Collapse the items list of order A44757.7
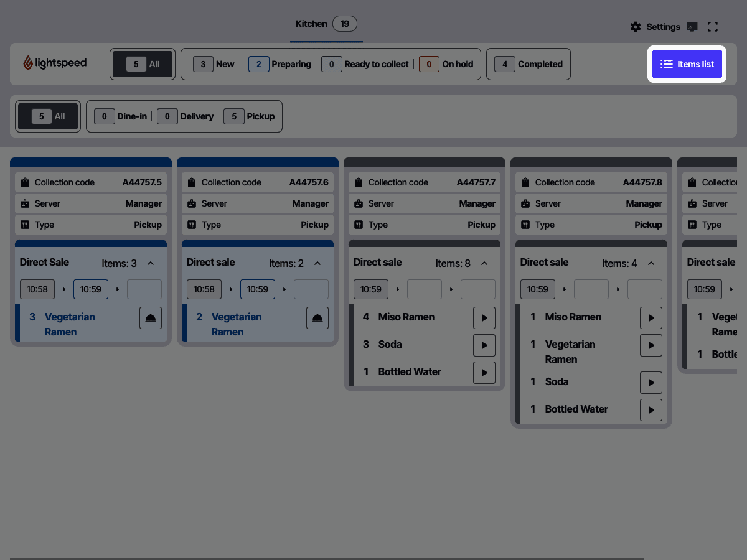747x560 pixels. (484, 263)
